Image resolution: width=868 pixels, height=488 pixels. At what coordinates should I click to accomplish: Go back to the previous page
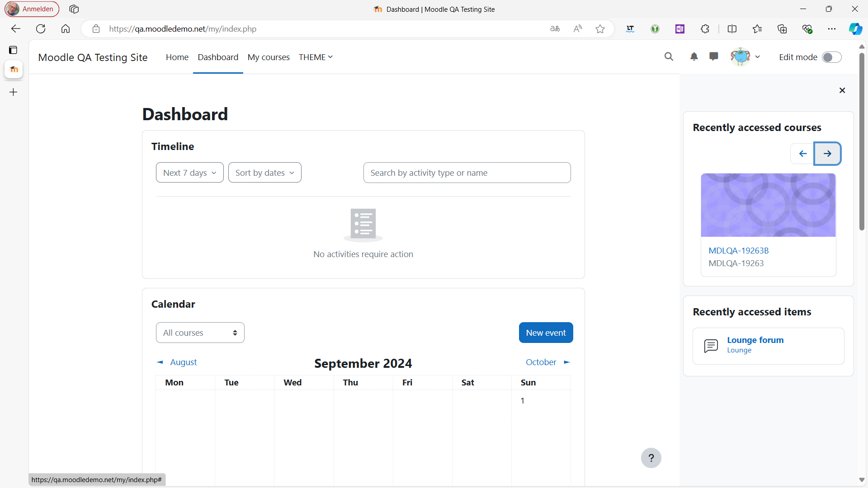[16, 29]
